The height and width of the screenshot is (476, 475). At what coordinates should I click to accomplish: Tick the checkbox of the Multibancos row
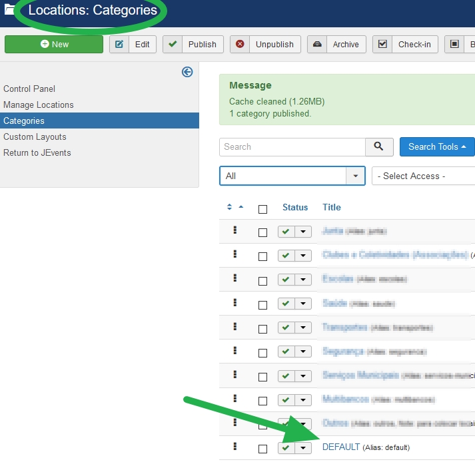(x=262, y=401)
